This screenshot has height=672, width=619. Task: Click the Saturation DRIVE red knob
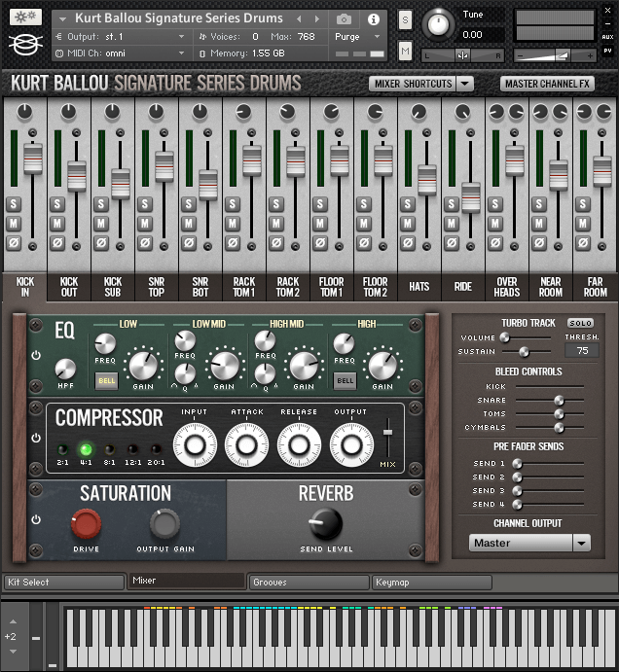pyautogui.click(x=86, y=524)
